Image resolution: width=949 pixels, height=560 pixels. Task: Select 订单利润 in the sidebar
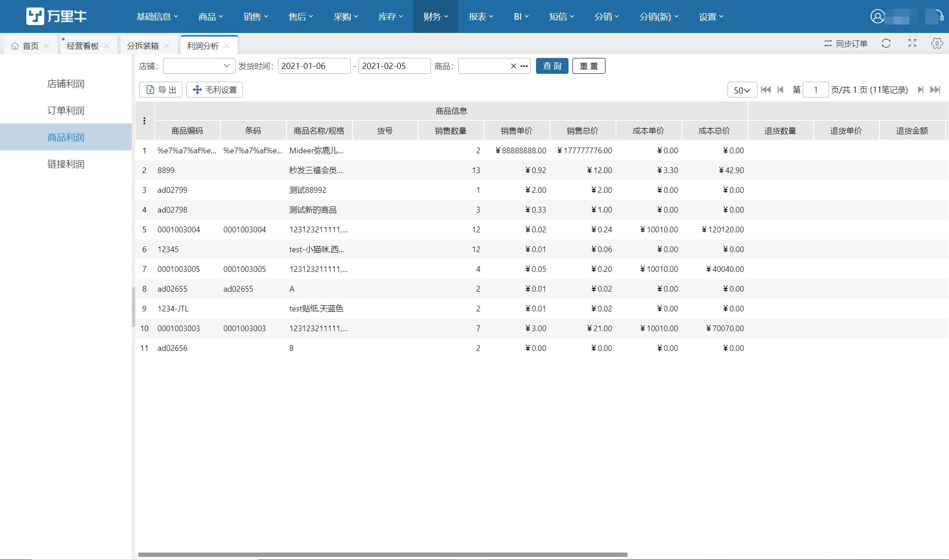[x=66, y=110]
